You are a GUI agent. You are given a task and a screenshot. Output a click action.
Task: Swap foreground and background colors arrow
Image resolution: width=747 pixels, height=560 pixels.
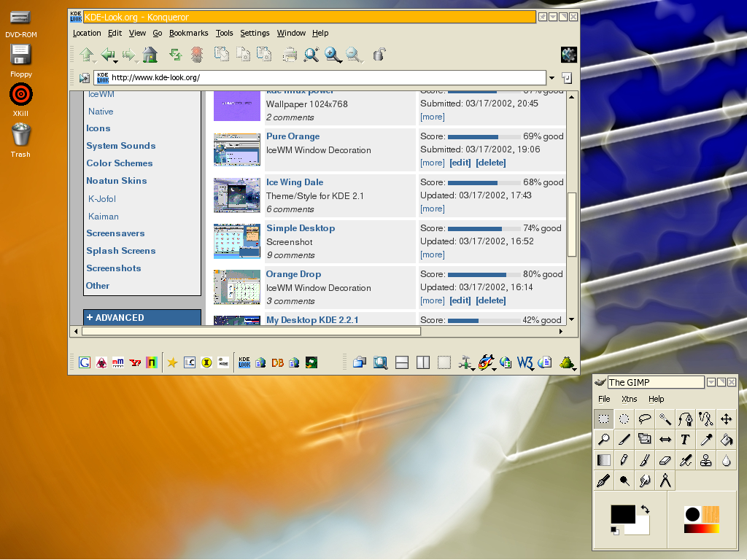tap(645, 509)
